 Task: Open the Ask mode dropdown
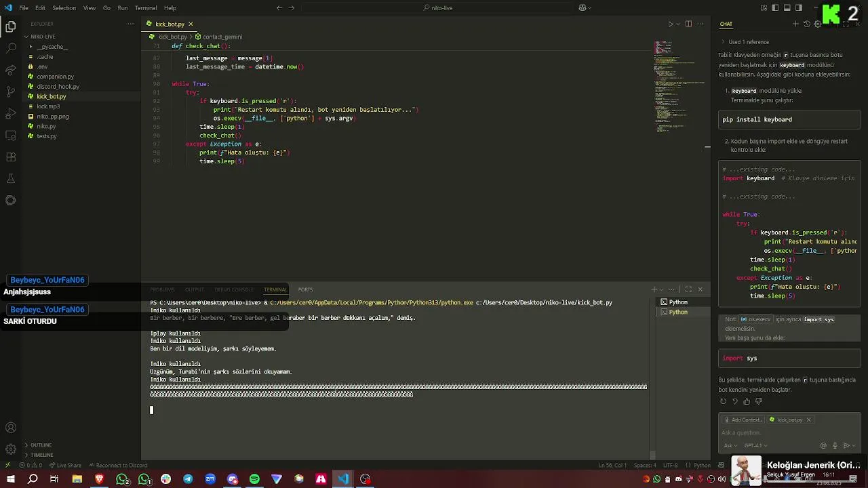730,445
